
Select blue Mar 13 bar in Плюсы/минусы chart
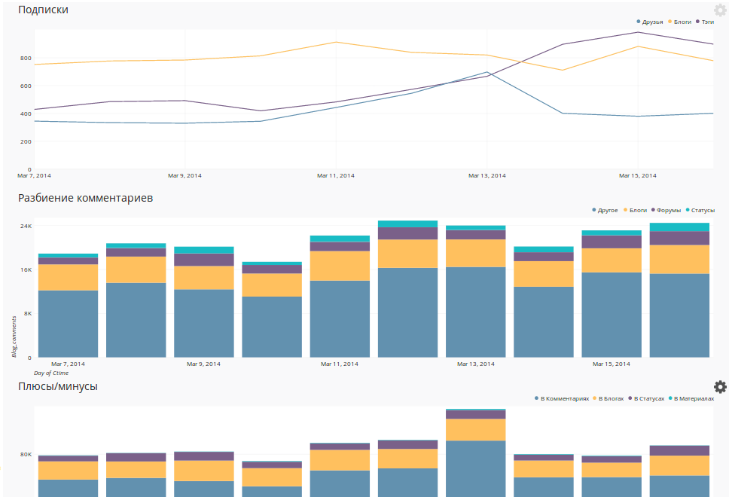[x=475, y=468]
